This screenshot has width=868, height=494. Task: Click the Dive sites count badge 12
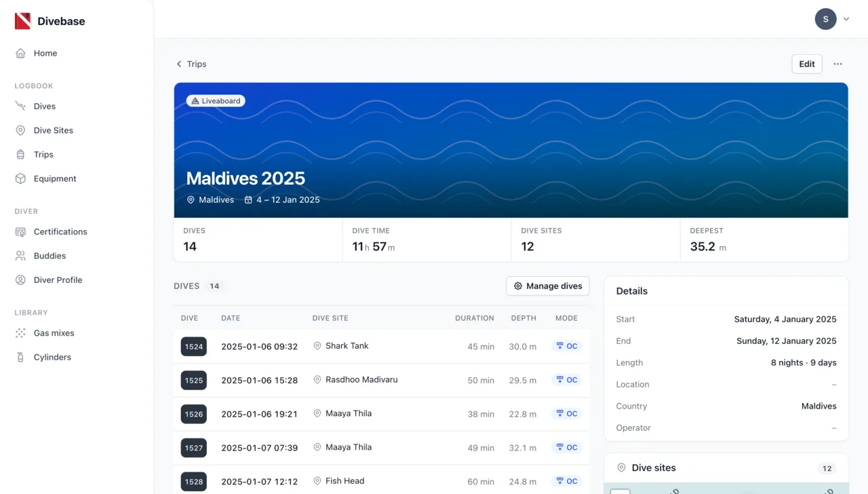coord(827,468)
